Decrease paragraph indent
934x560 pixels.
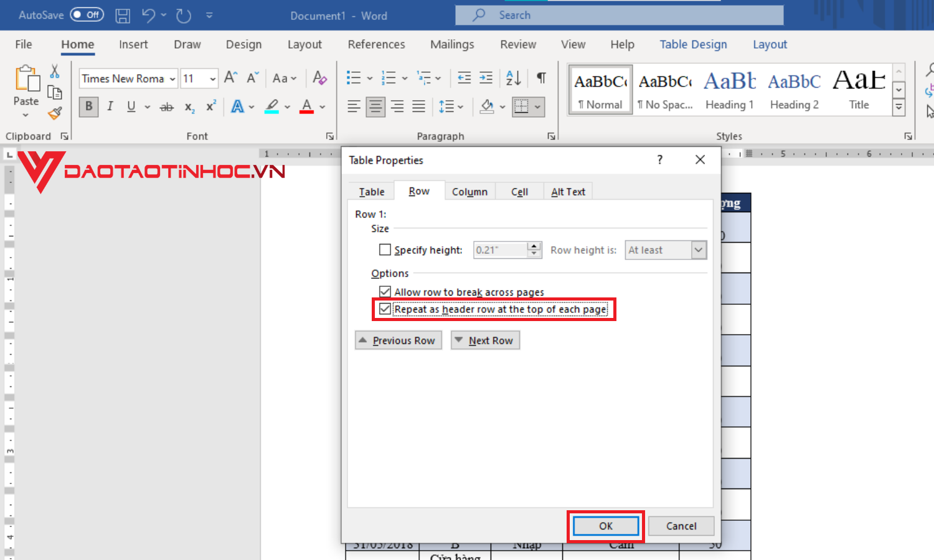point(465,78)
